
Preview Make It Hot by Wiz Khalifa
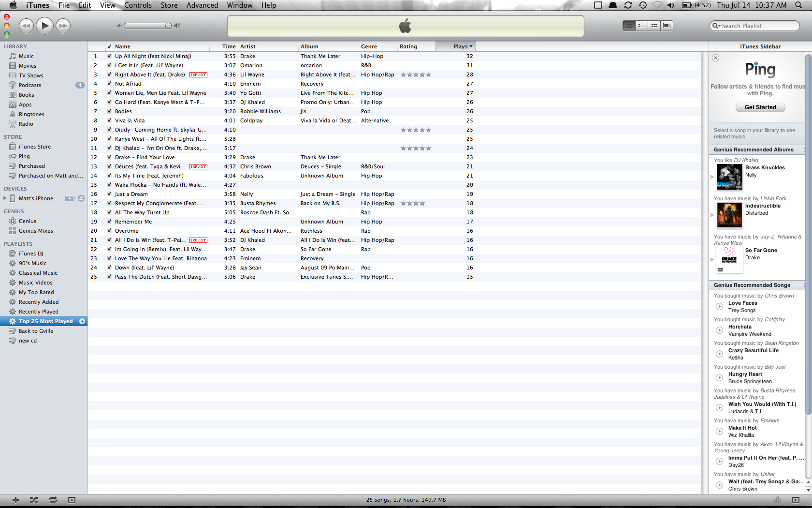coord(719,432)
